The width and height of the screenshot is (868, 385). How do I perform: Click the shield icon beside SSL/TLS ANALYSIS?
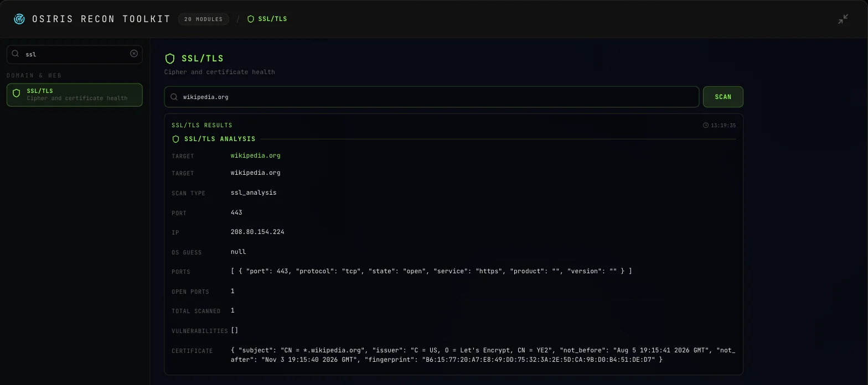[x=176, y=139]
